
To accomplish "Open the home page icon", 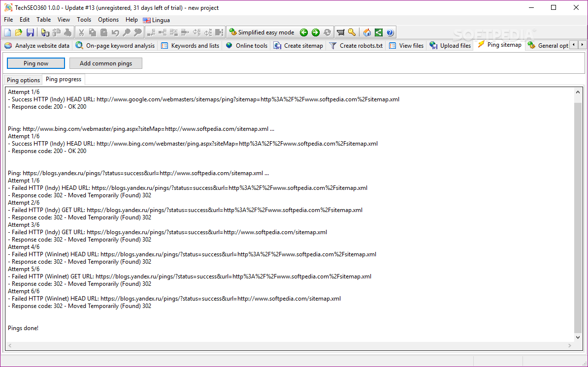I will point(367,32).
